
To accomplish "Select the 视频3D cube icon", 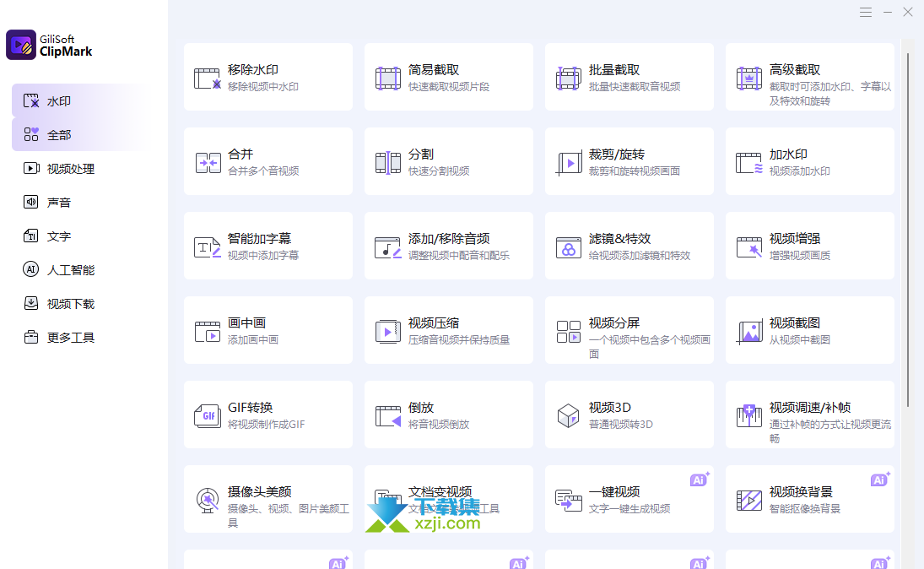I will [x=568, y=415].
